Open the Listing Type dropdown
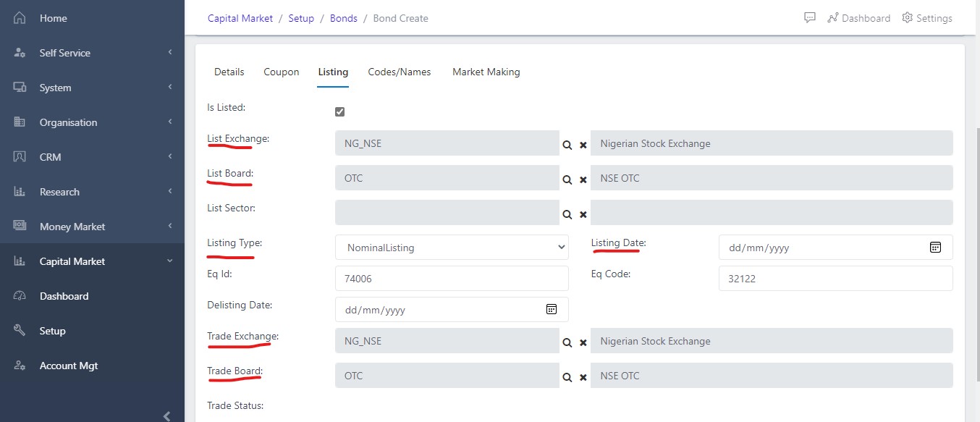Viewport: 980px width, 422px height. tap(452, 247)
